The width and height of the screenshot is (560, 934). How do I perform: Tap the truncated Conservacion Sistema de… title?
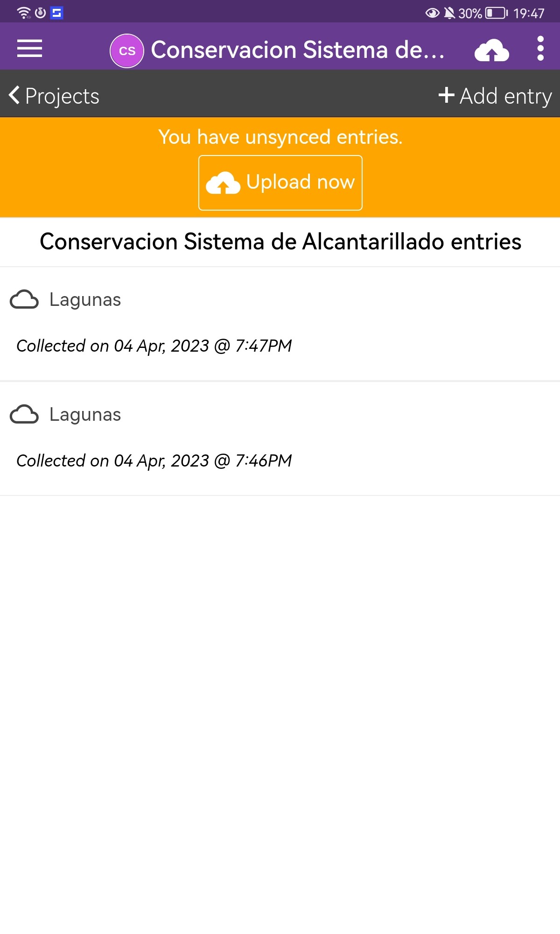tap(298, 50)
